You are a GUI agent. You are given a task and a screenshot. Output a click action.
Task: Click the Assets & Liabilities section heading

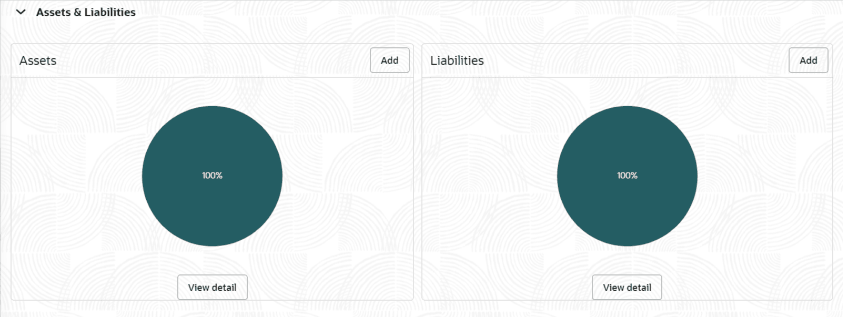tap(86, 12)
